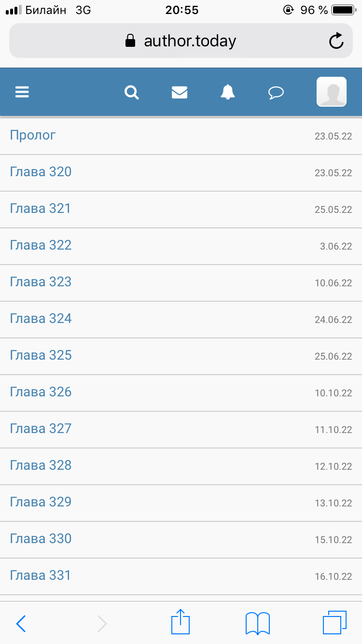Open the messages envelope icon
The image size is (362, 644).
(180, 92)
